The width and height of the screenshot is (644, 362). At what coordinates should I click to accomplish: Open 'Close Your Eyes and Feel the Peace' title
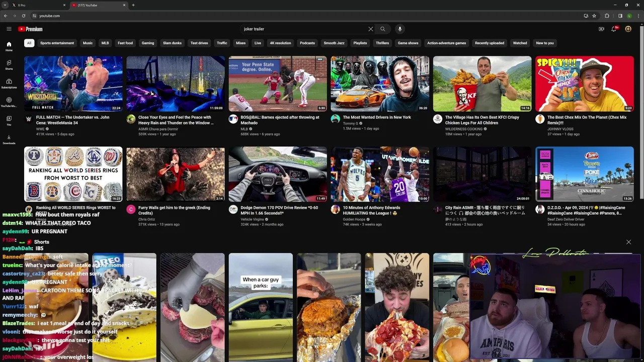(176, 120)
